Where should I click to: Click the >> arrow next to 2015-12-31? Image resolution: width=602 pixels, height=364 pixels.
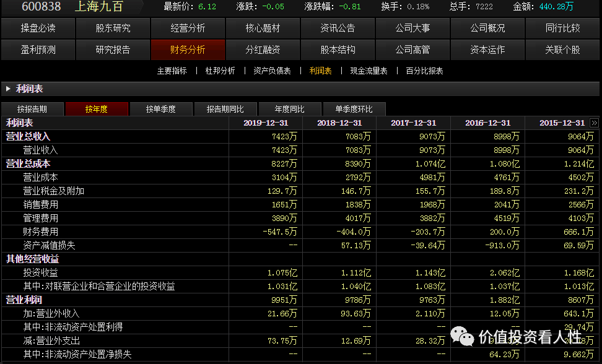coord(594,123)
